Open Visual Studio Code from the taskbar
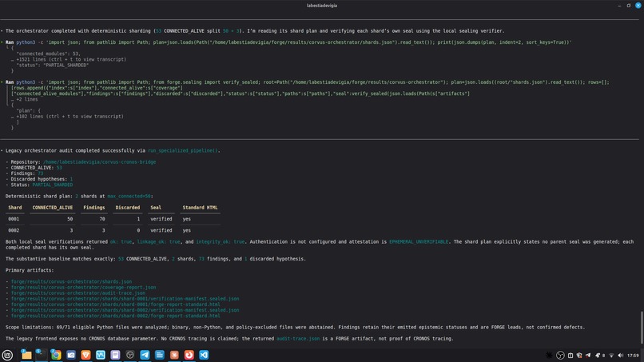This screenshot has width=644, height=362. pos(204,355)
